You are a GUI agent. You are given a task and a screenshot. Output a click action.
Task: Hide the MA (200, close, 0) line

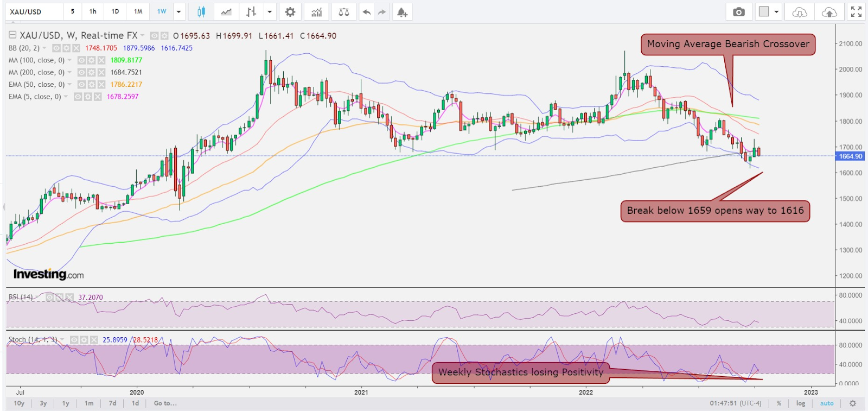[81, 72]
